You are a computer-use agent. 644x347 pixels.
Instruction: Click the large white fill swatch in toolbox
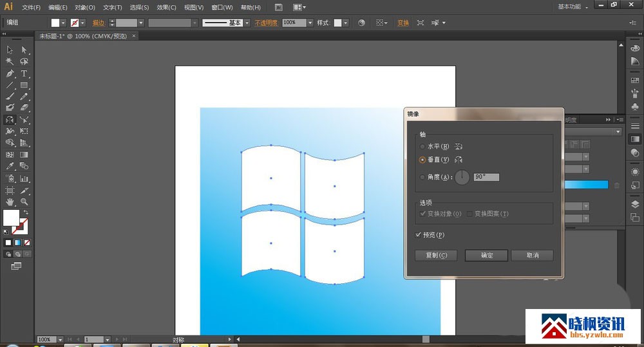click(11, 218)
